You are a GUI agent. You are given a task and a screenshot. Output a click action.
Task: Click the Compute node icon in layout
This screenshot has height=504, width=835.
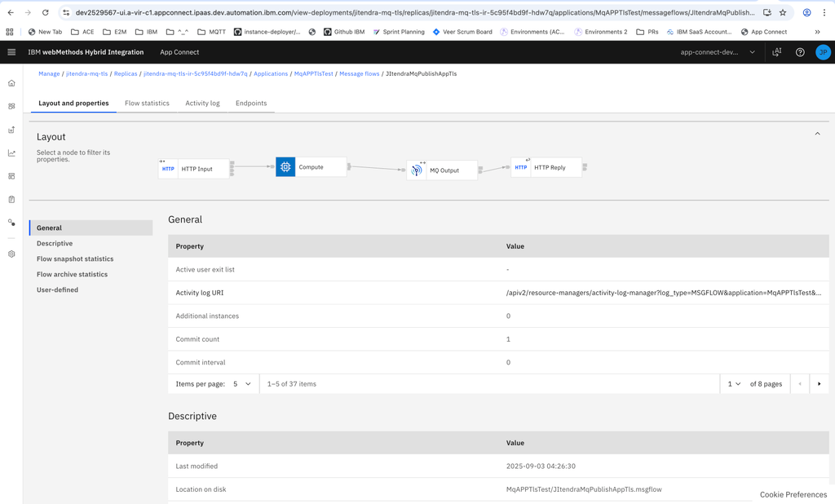(285, 167)
